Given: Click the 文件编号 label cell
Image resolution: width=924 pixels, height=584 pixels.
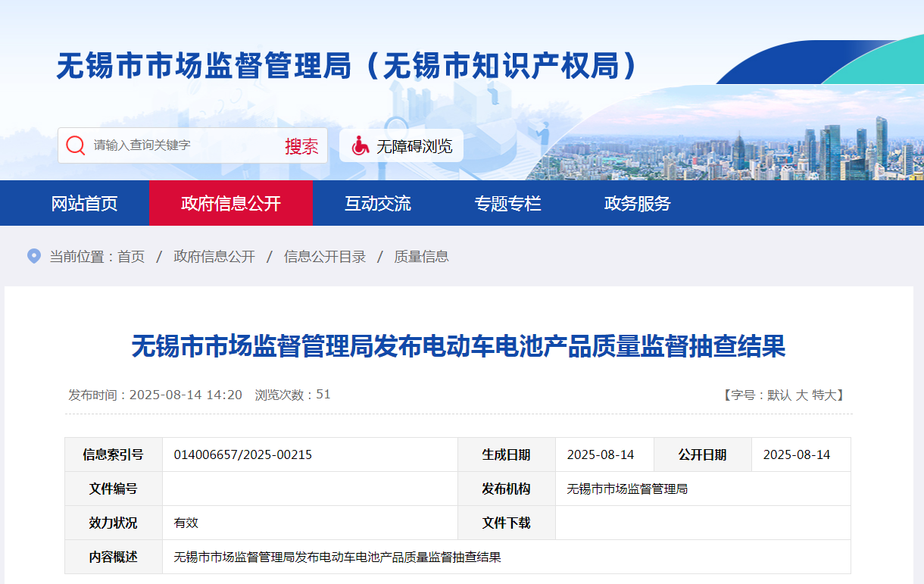Looking at the screenshot, I should click(114, 489).
